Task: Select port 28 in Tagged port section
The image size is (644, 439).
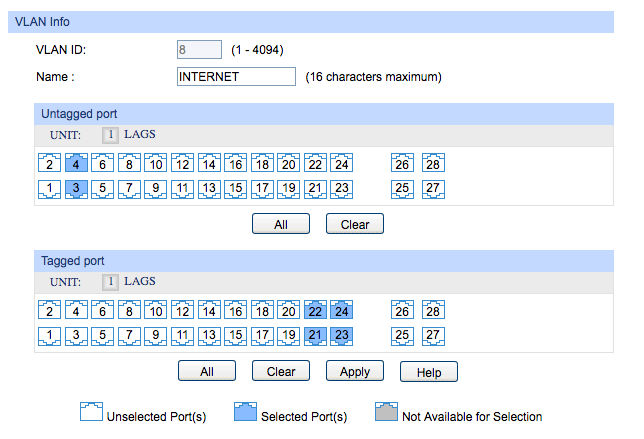Action: [x=433, y=310]
